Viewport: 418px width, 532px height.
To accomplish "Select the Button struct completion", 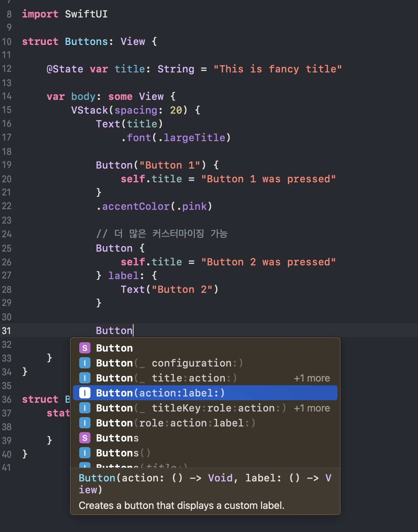I will click(205, 348).
